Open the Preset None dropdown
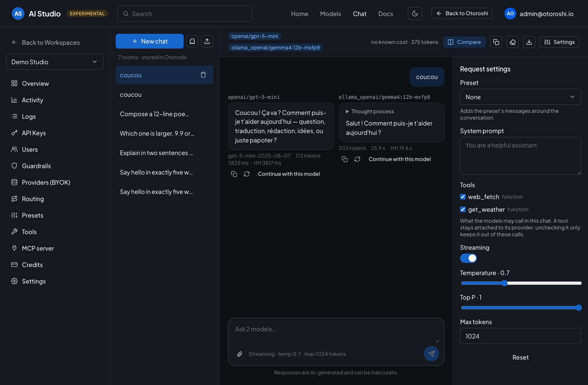588x385 pixels. [520, 97]
